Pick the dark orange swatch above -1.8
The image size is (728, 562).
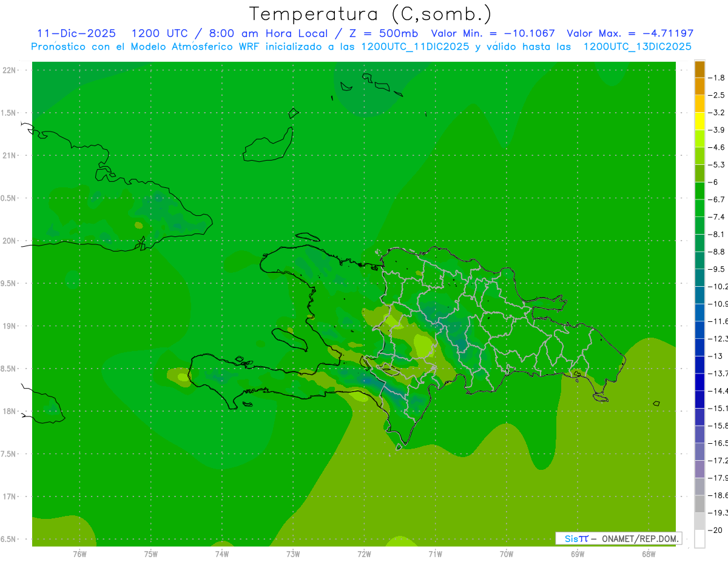(699, 69)
